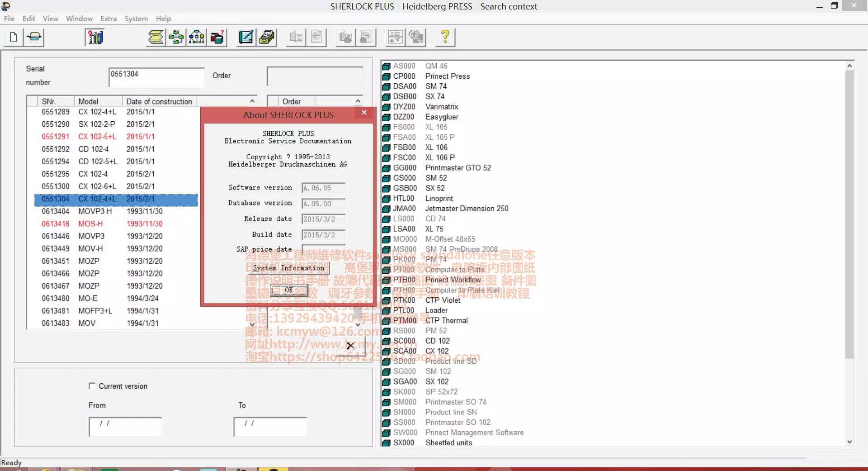Click the greyed globe search toolbar icon
Screen dimensions: 868x471
point(416,37)
